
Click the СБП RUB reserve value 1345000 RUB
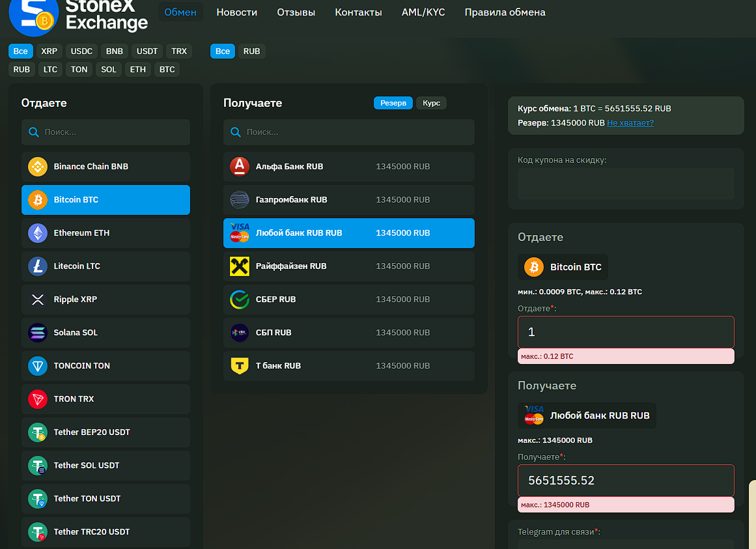pyautogui.click(x=402, y=333)
